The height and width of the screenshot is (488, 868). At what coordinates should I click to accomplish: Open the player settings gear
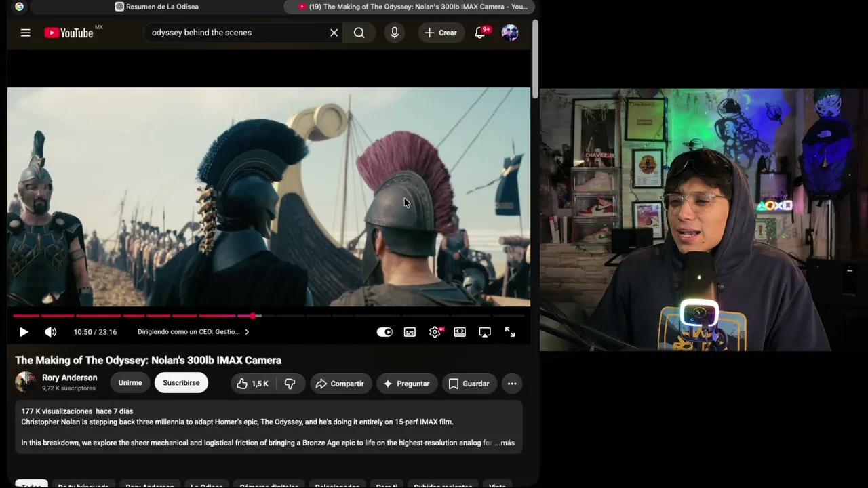tap(435, 332)
